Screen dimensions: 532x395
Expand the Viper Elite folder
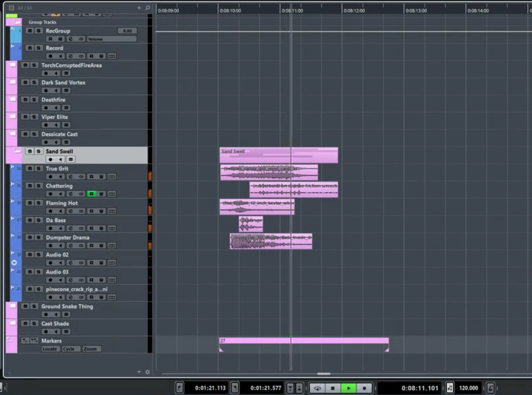13,117
